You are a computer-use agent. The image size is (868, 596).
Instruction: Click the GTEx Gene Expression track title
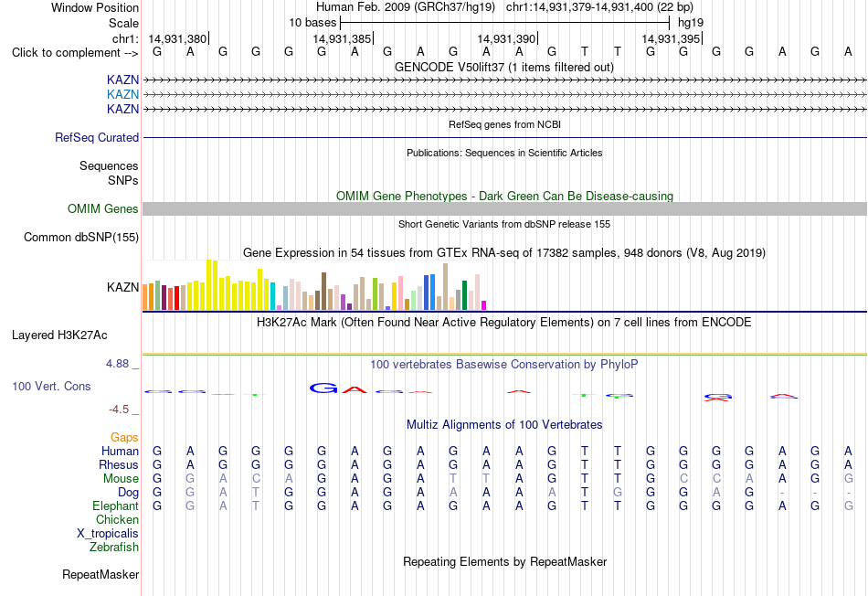504,252
